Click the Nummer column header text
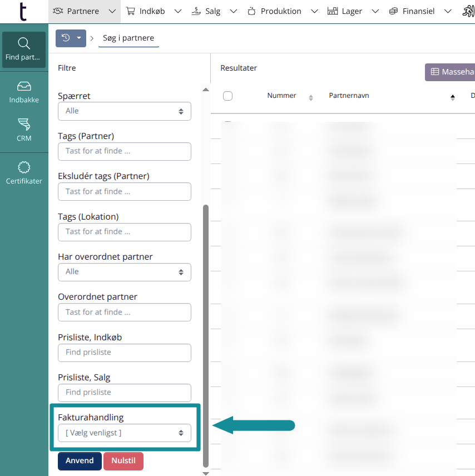The height and width of the screenshot is (476, 475). coord(281,96)
